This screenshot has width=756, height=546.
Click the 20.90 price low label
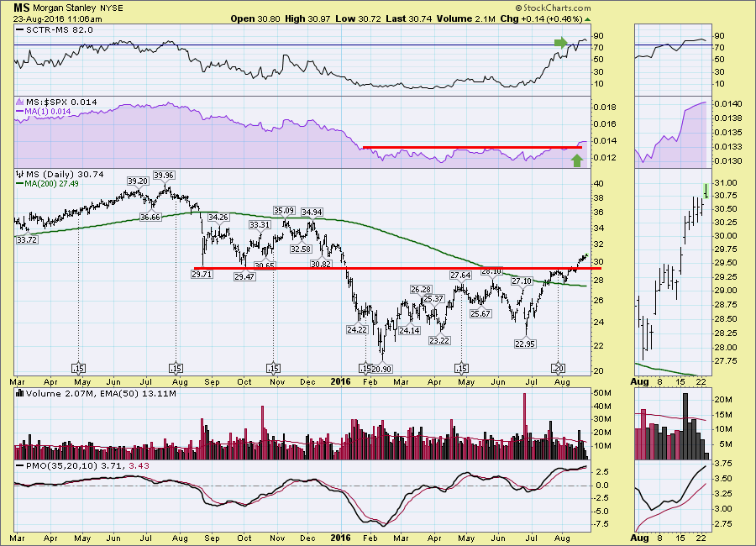tap(381, 369)
